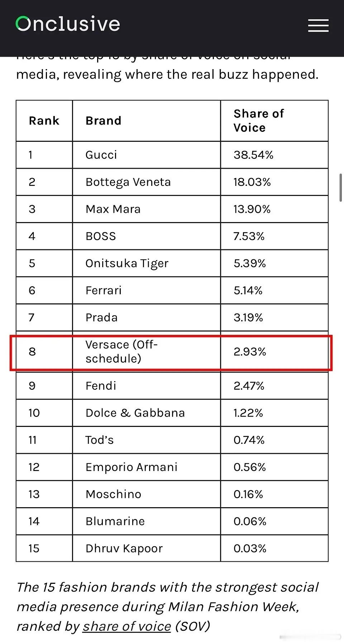Click the page scrollbar thumb

coord(341,188)
